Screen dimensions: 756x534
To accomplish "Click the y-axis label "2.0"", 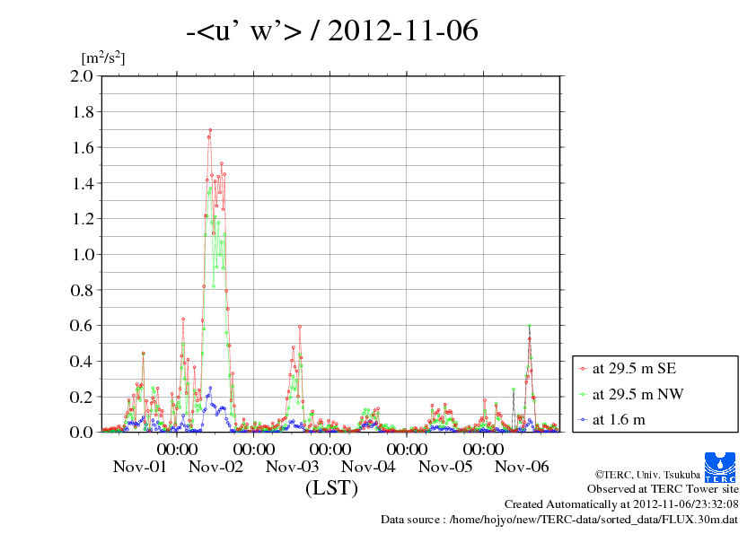I will [x=82, y=76].
